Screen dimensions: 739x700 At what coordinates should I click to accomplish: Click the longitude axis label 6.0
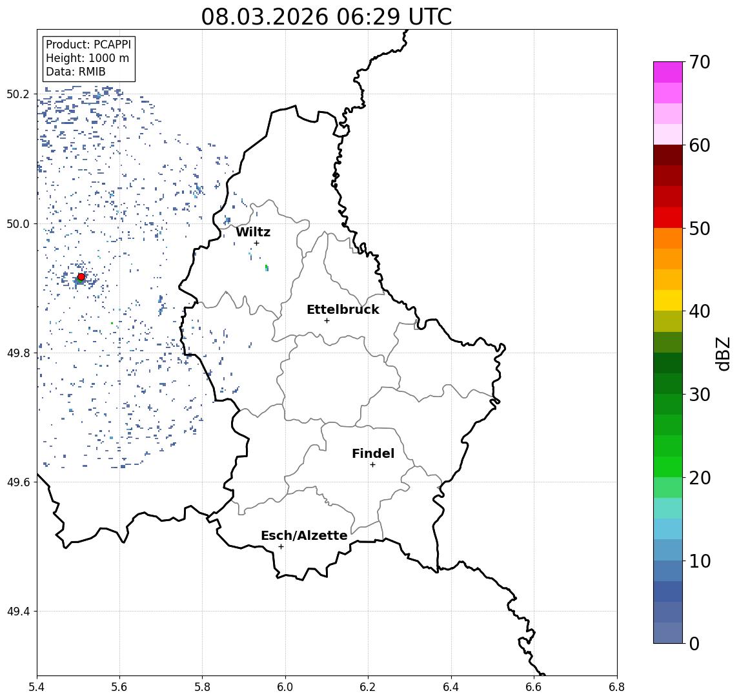point(285,687)
